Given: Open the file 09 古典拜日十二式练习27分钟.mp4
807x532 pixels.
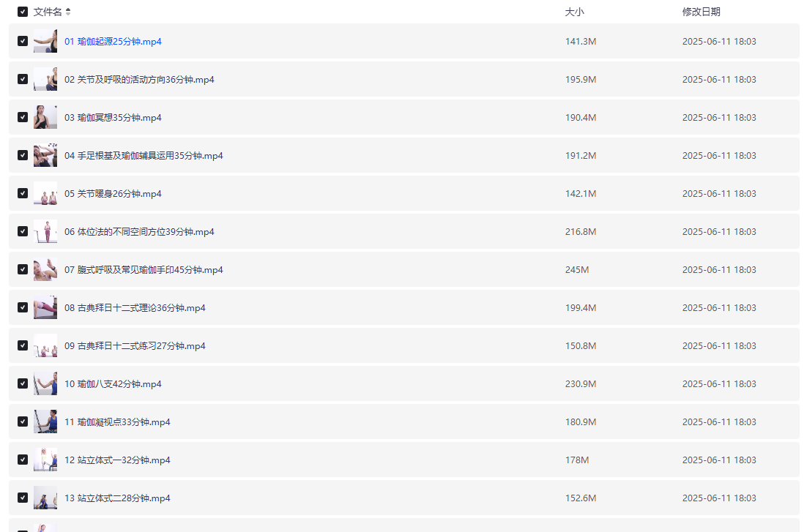Looking at the screenshot, I should (x=135, y=346).
